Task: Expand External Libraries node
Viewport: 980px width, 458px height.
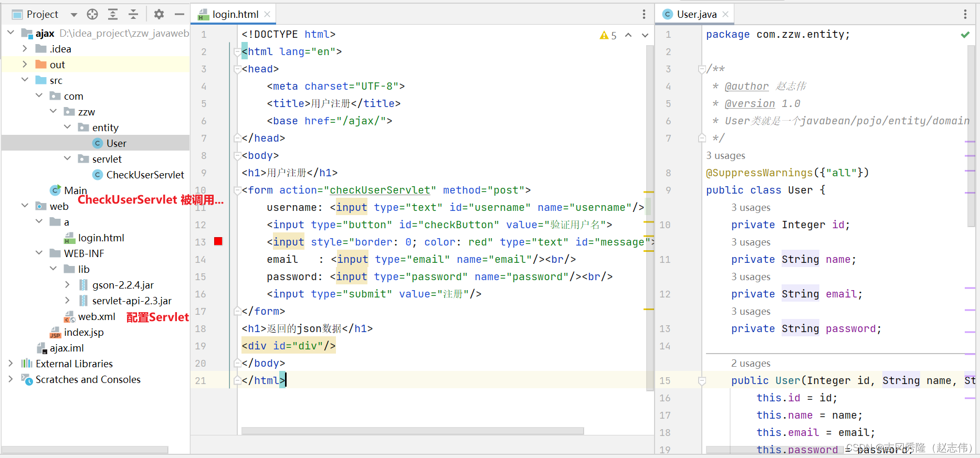Action: click(10, 363)
